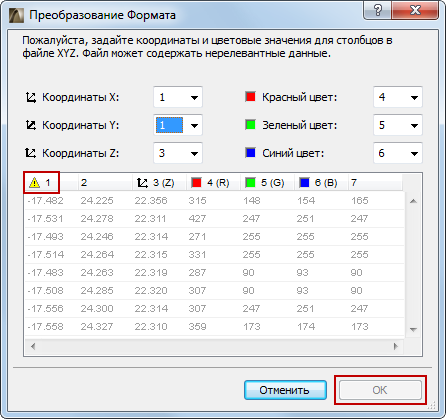Click the cell with value 427
446x419 pixels.
point(197,219)
